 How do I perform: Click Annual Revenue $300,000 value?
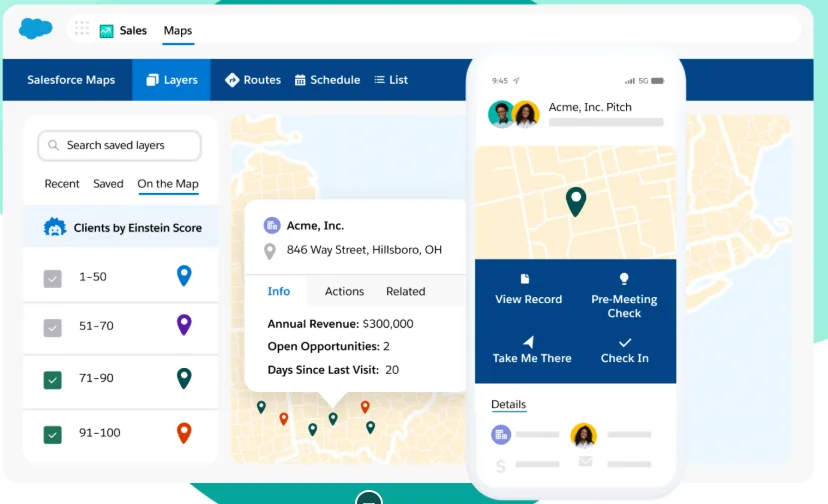tap(388, 324)
